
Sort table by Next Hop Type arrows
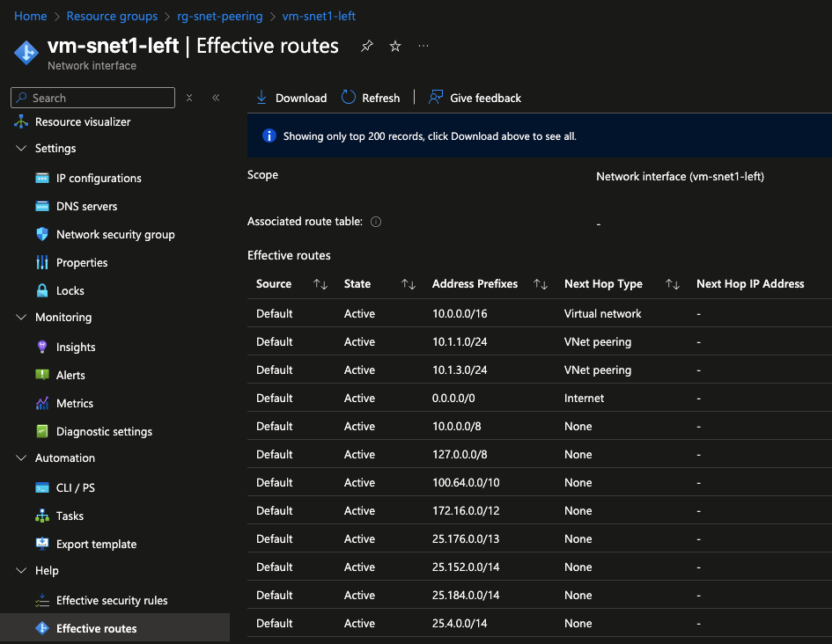[673, 284]
